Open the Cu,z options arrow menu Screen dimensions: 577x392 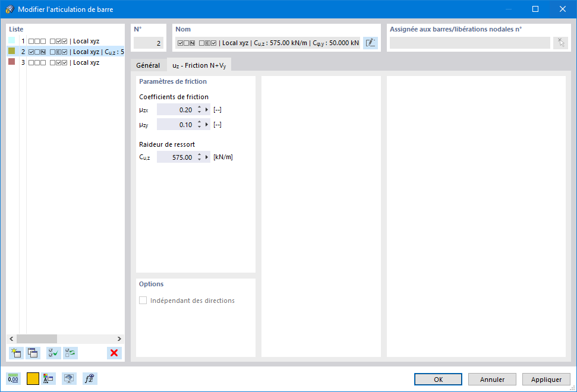tap(207, 157)
